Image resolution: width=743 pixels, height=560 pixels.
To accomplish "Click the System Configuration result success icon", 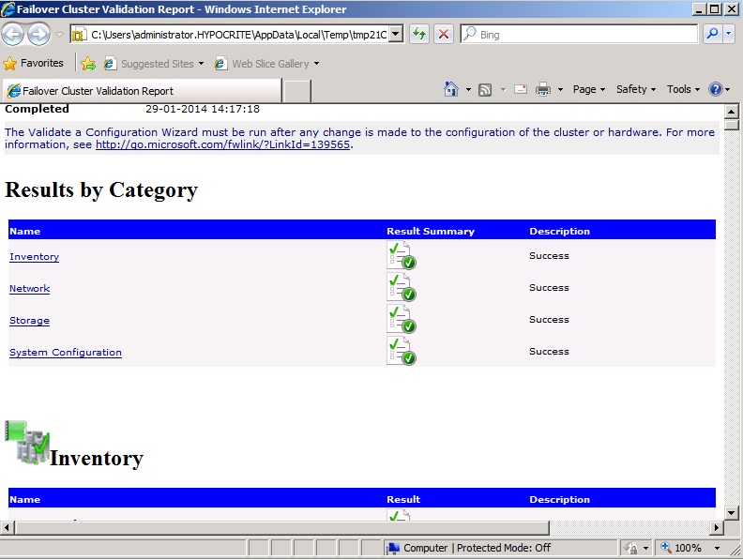I will tap(401, 351).
